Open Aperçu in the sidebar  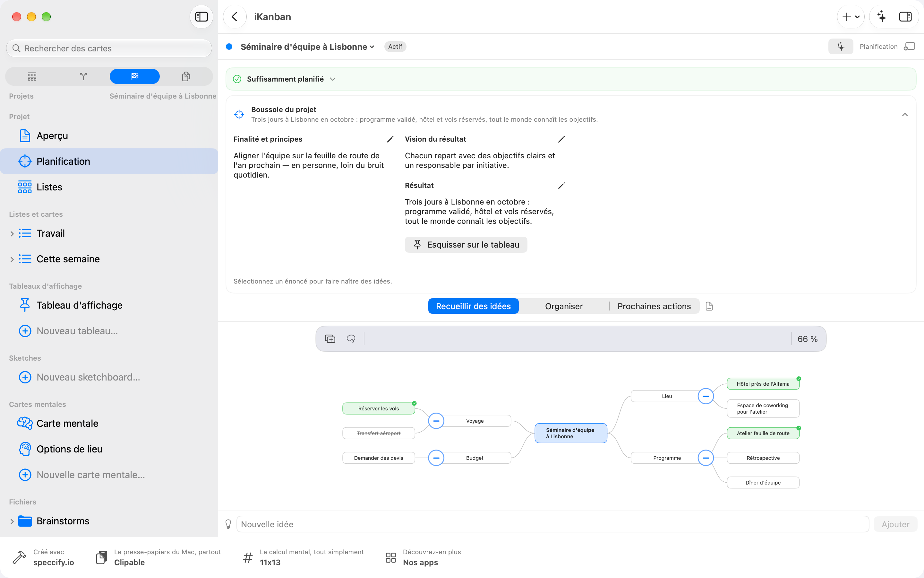click(x=109, y=136)
